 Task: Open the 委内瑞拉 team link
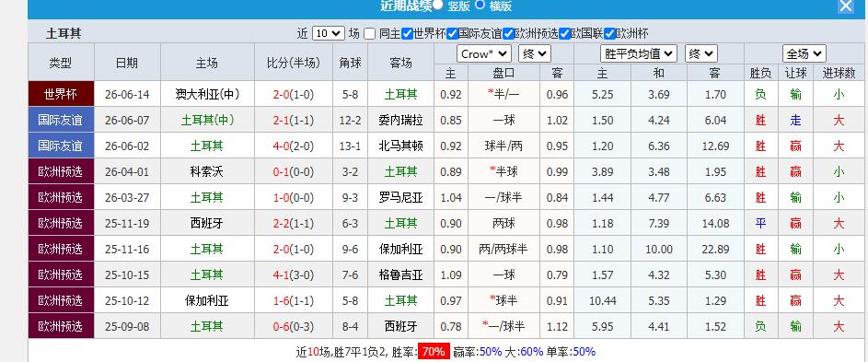coord(400,120)
